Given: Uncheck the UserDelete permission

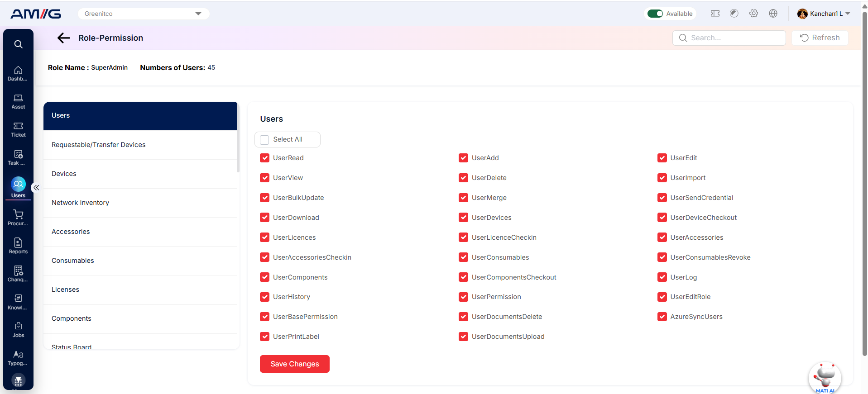Looking at the screenshot, I should pos(464,178).
